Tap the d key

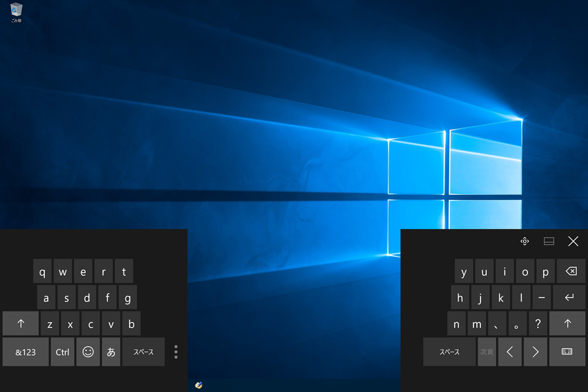[x=87, y=297]
